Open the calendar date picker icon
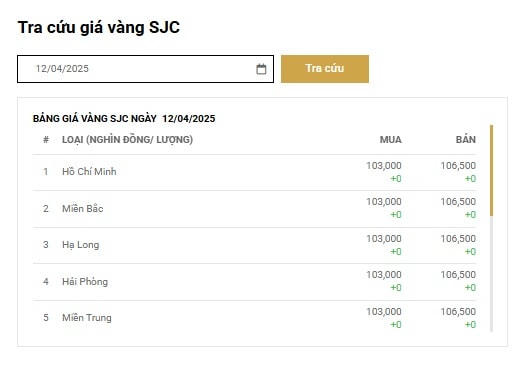Image resolution: width=513 pixels, height=371 pixels. point(261,69)
